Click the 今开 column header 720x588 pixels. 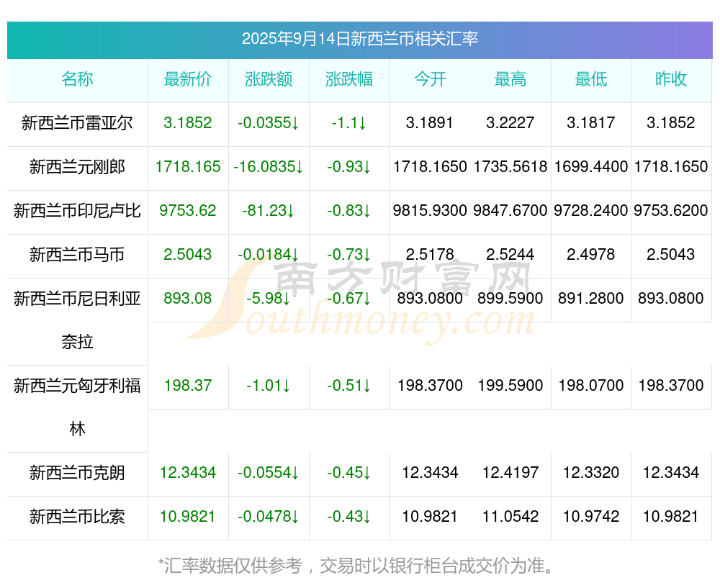click(x=430, y=79)
